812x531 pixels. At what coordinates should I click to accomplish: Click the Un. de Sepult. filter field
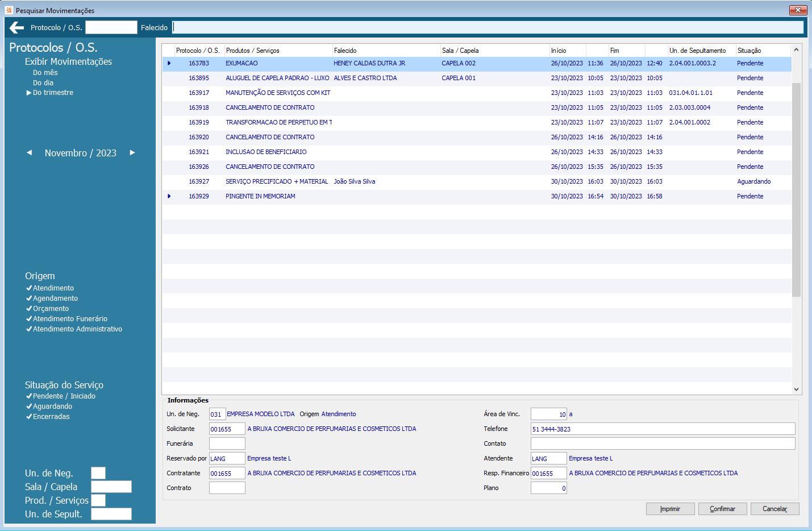coord(111,514)
